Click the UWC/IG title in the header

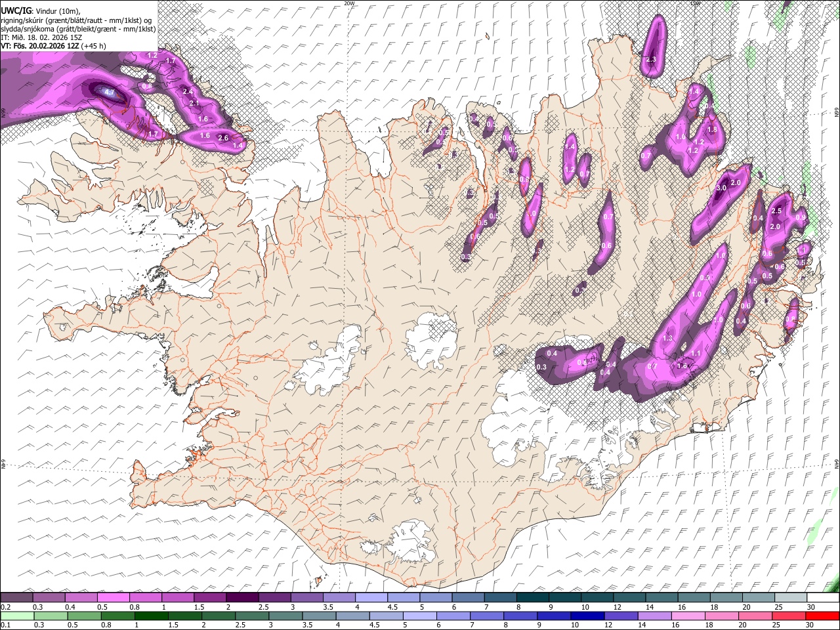[15, 10]
